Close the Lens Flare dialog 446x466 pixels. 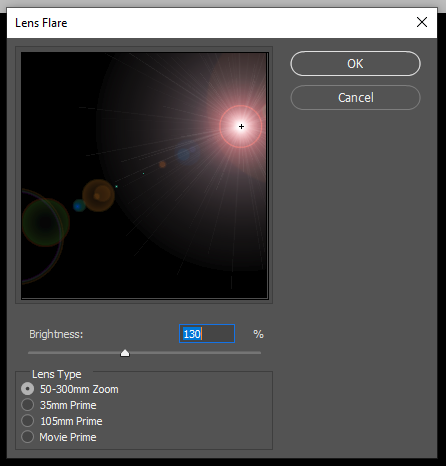coord(422,22)
